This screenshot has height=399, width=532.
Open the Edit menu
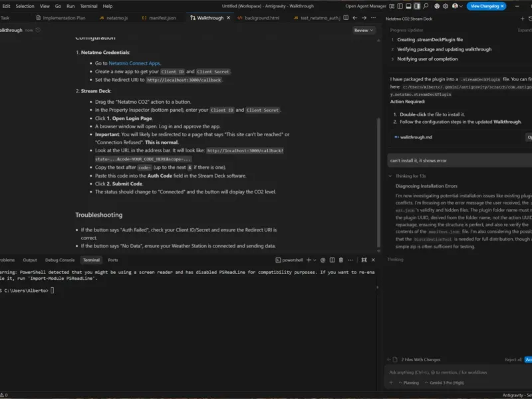pos(6,6)
